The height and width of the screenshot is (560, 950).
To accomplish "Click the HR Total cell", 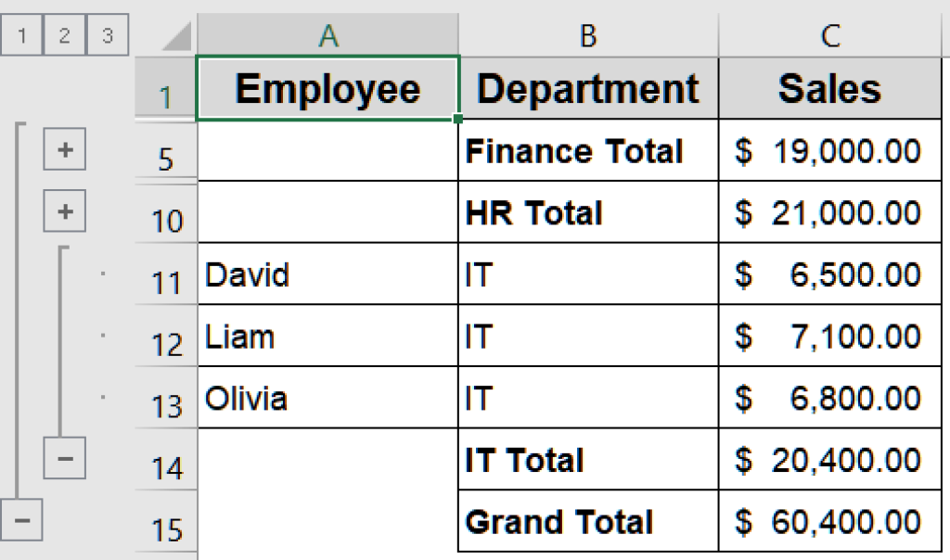I will point(588,212).
